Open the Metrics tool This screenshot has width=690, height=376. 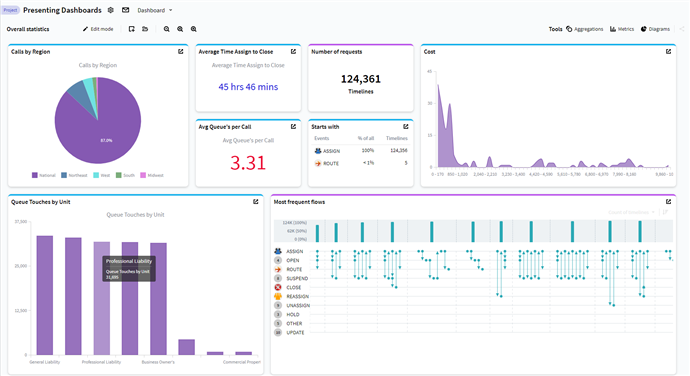click(622, 29)
